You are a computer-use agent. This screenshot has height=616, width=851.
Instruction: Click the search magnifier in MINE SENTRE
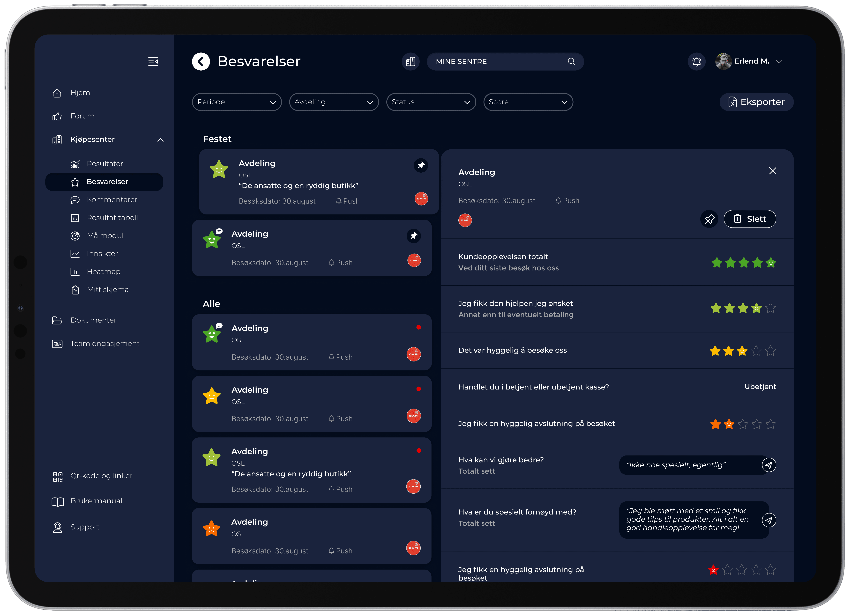(x=571, y=62)
